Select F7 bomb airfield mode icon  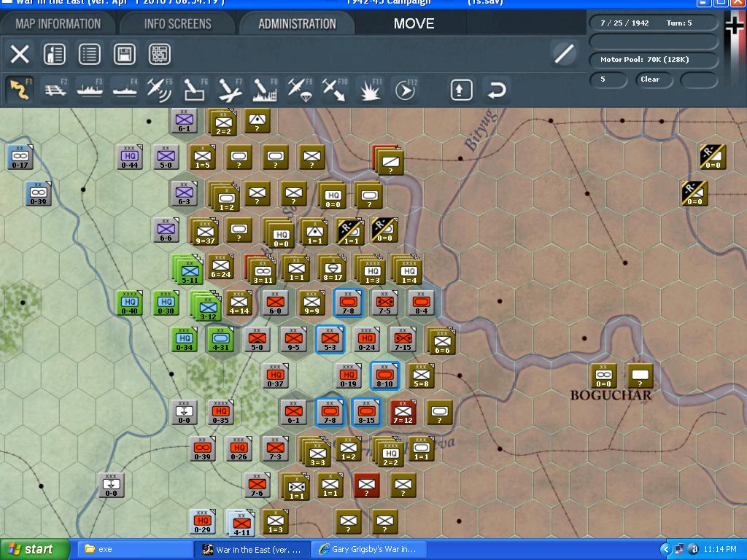[x=230, y=89]
